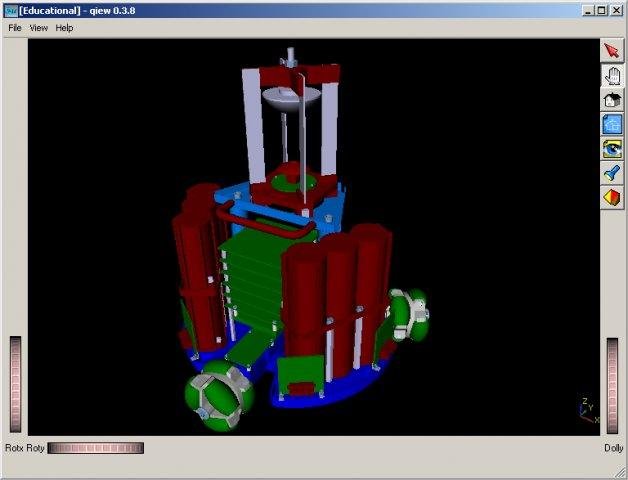
Task: Click the eye view-all icon
Action: (612, 149)
